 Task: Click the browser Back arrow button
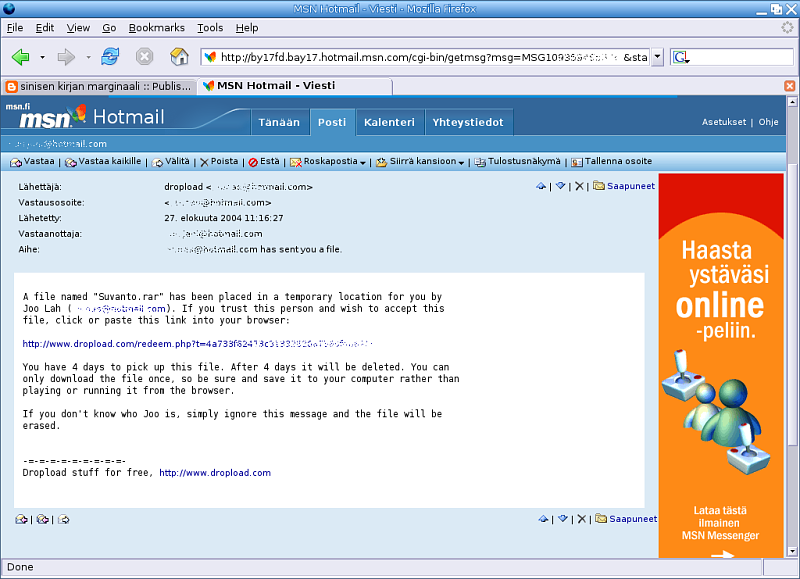(x=21, y=57)
